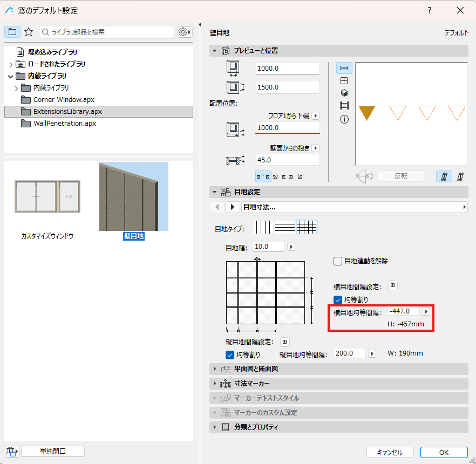The image size is (476, 464).
Task: Expand 寸法マーカー section
Action: point(215,383)
